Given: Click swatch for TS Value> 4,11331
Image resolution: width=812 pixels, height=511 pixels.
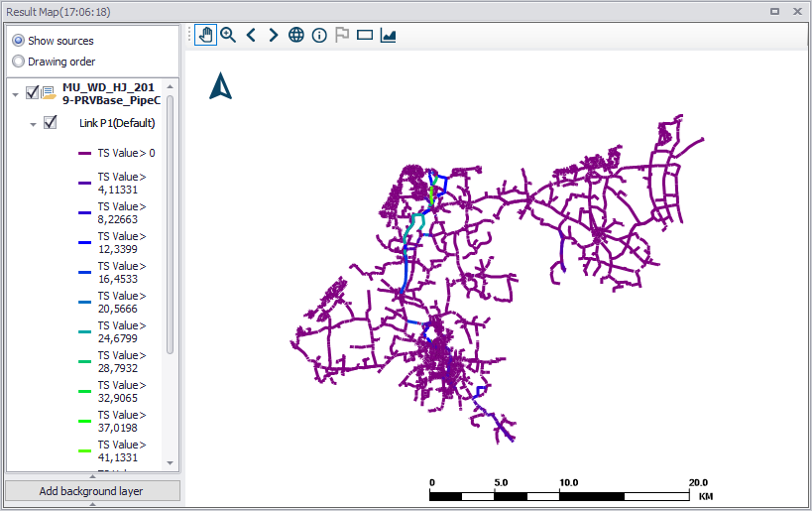Looking at the screenshot, I should pyautogui.click(x=85, y=183).
